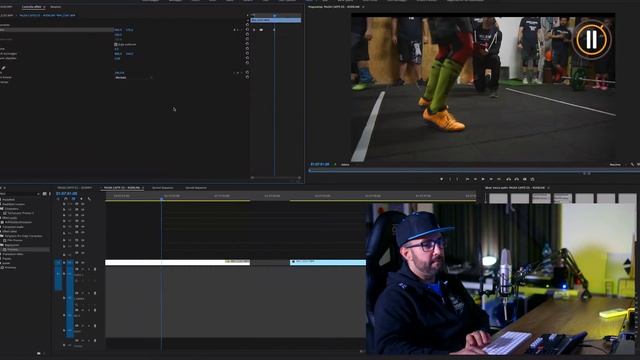The height and width of the screenshot is (360, 640).
Task: Open the Blend Mode dropdown in Opacity
Action: [133, 77]
